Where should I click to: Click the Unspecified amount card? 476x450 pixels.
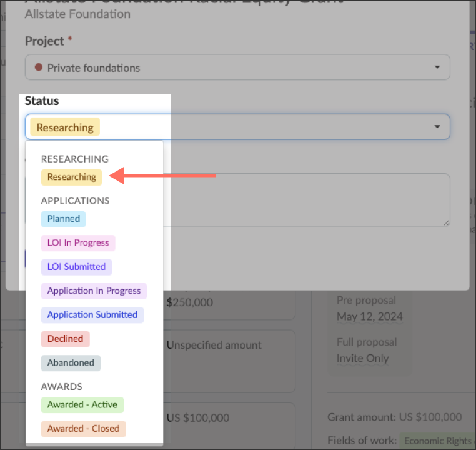tap(231, 353)
